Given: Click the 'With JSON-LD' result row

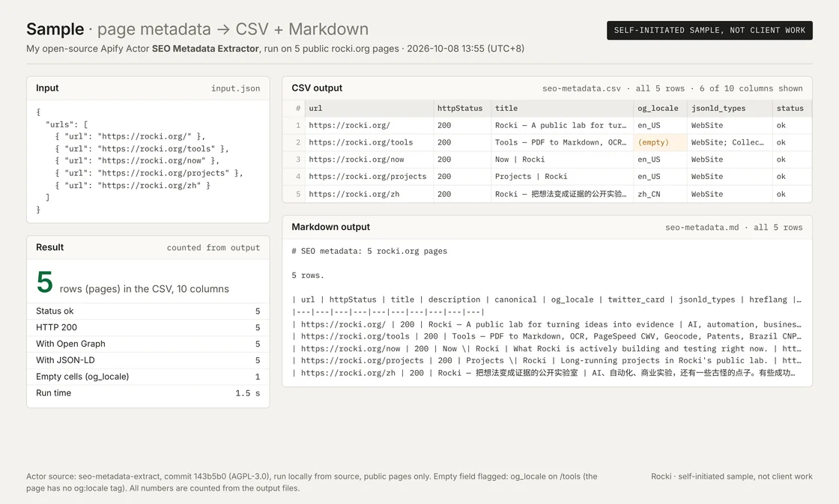Looking at the screenshot, I should (148, 361).
